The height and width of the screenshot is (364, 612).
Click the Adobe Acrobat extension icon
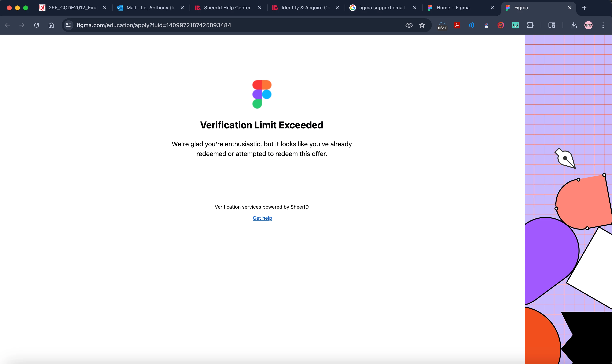(457, 25)
